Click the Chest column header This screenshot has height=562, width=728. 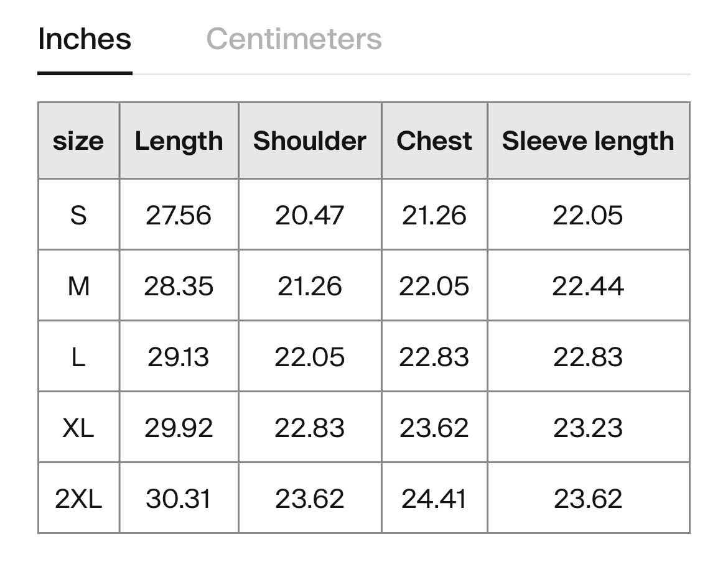[x=434, y=141]
